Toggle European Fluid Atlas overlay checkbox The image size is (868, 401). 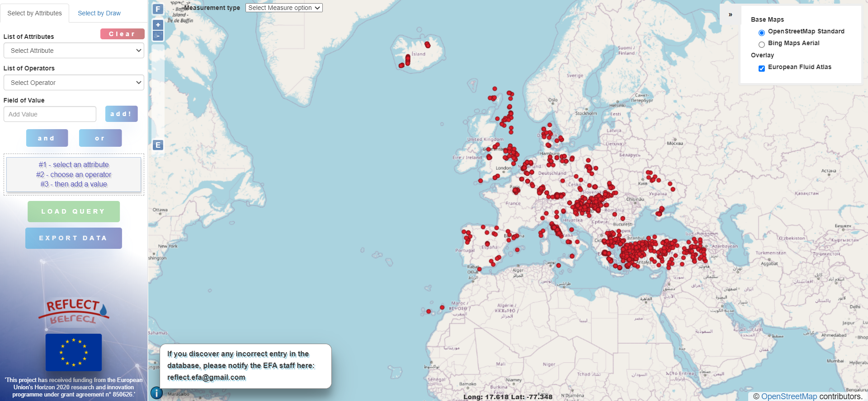[762, 68]
